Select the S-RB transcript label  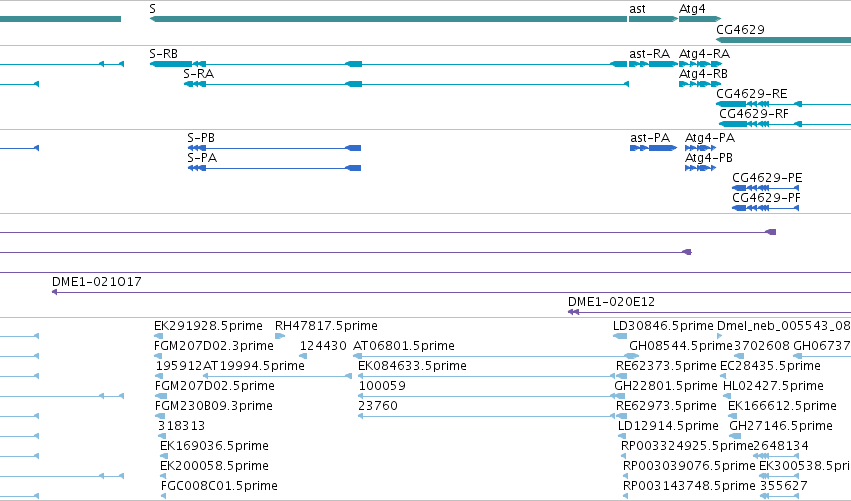[163, 54]
